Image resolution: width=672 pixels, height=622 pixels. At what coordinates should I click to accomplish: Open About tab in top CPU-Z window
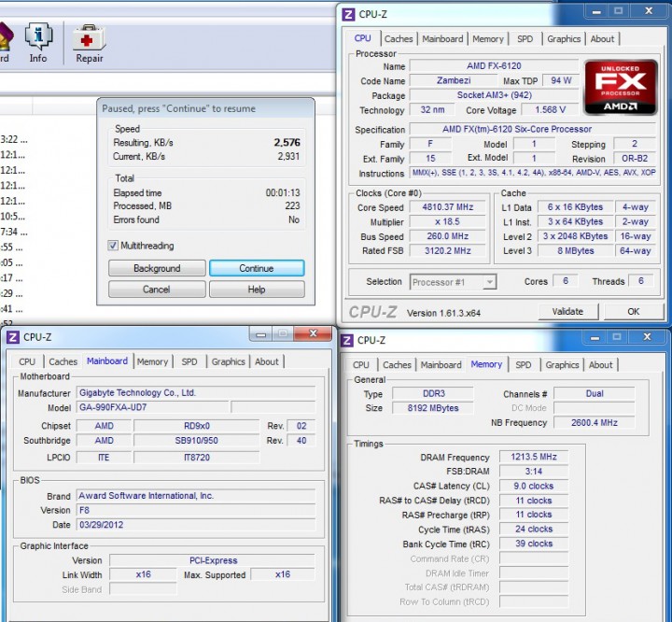603,39
